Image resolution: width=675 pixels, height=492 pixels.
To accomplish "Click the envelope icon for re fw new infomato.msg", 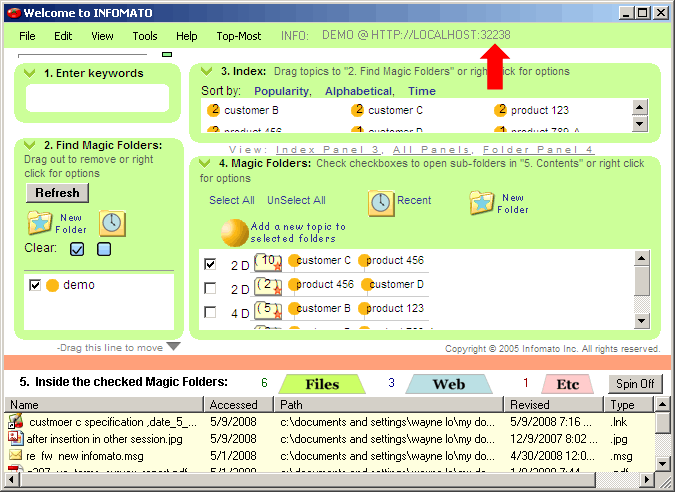I will point(15,455).
